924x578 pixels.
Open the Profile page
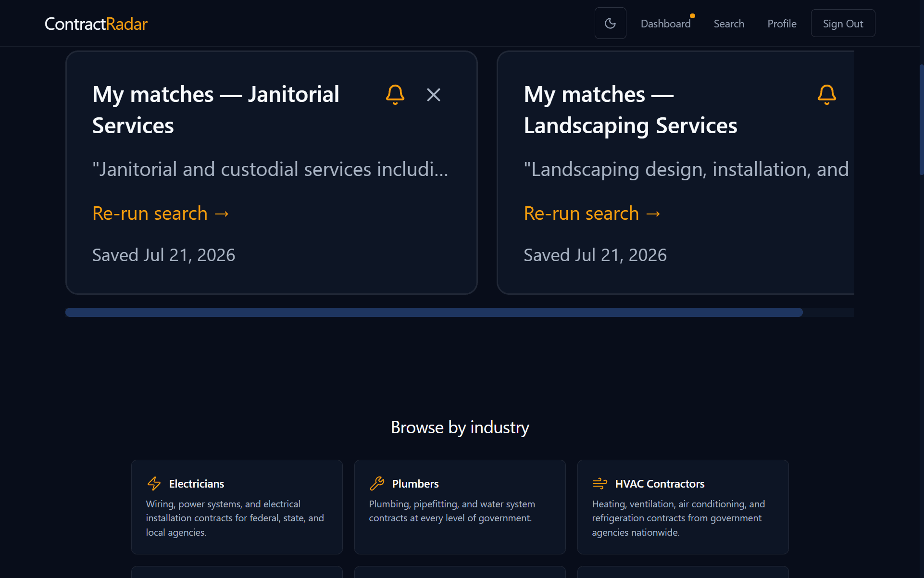click(x=782, y=24)
